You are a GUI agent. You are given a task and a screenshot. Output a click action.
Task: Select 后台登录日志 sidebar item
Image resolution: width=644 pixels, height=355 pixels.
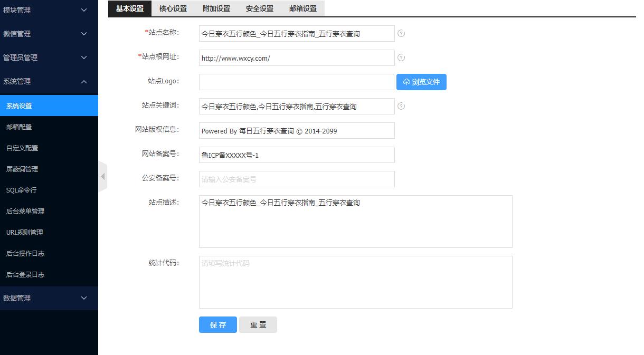coord(25,275)
